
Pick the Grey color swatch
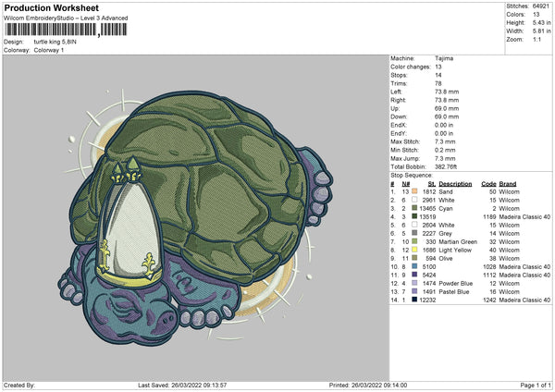pos(414,233)
